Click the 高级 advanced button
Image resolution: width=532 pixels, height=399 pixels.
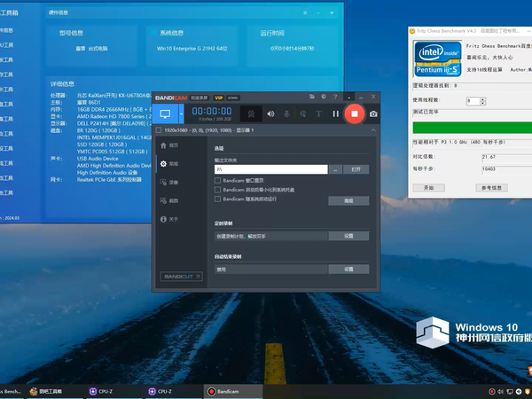coord(348,201)
